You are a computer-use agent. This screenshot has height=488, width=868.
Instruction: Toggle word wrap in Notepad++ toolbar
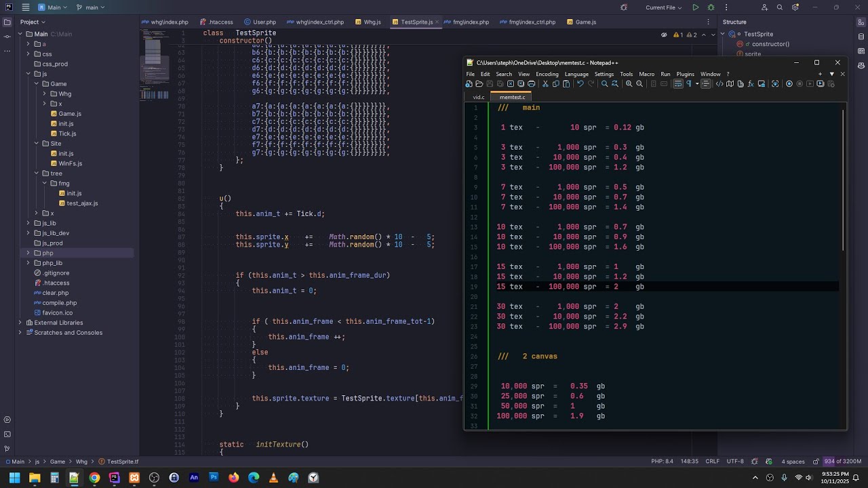point(677,84)
